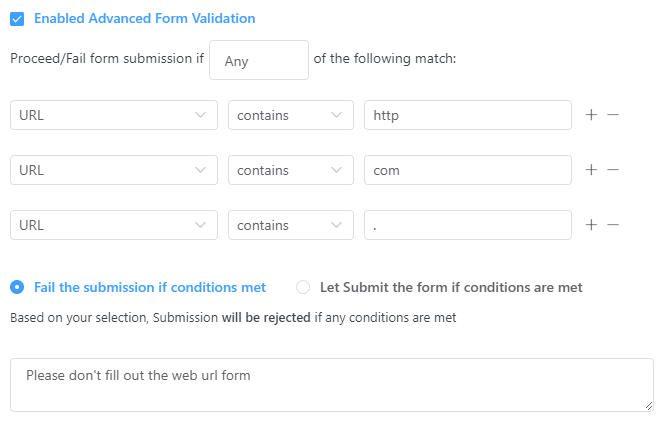Expand the URL field dropdown in the second row
The image size is (663, 423).
113,170
